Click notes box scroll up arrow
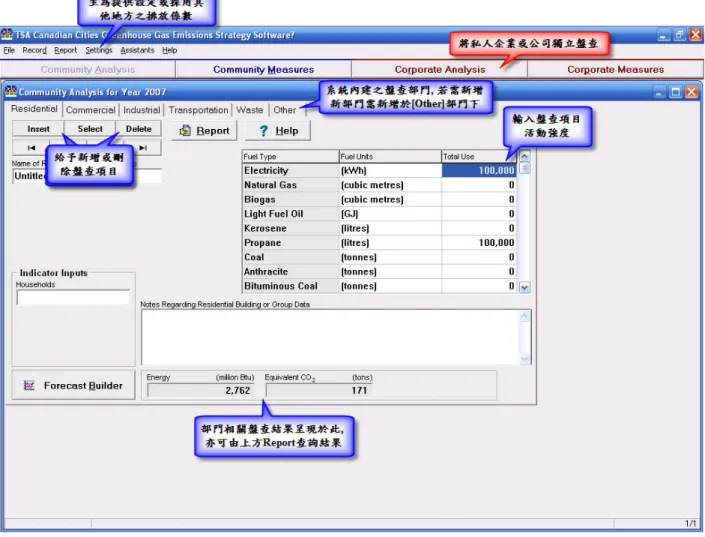 [524, 316]
